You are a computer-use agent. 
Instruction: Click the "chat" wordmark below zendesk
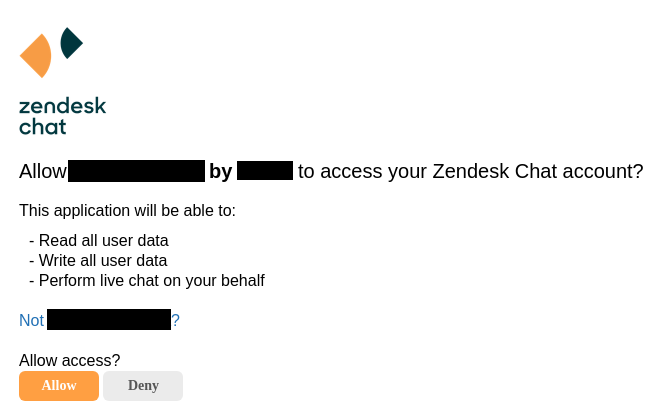point(43,126)
